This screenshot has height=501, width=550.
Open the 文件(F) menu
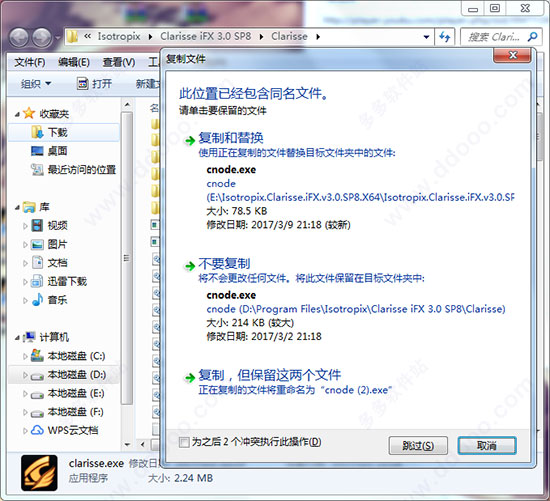coord(30,62)
